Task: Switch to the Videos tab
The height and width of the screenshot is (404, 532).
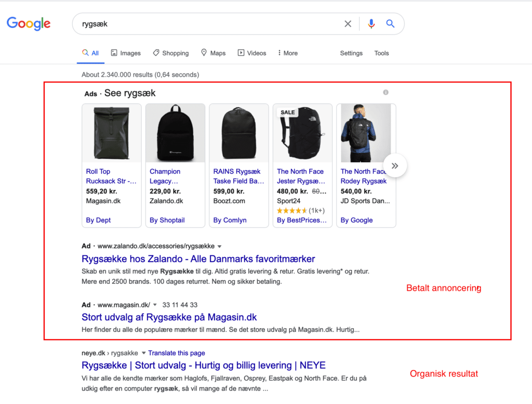Action: click(252, 53)
